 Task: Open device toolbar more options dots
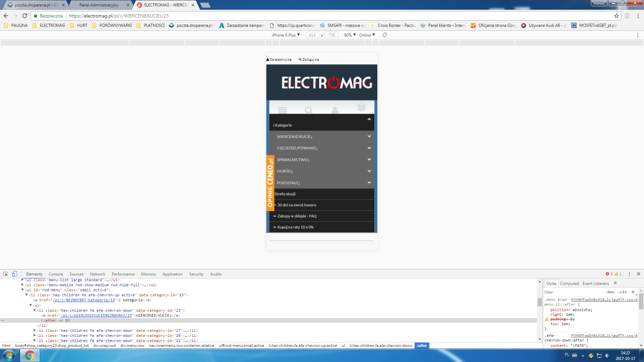[637, 35]
